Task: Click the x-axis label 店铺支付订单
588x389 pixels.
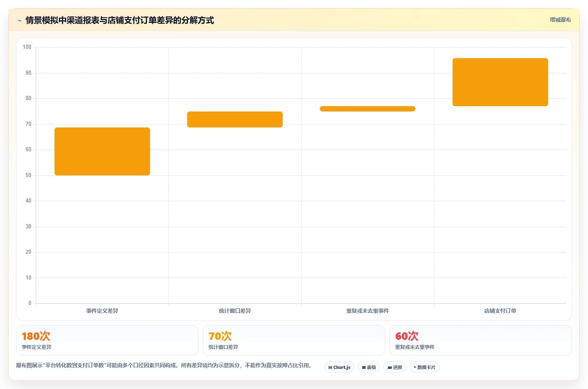Action: (500, 311)
